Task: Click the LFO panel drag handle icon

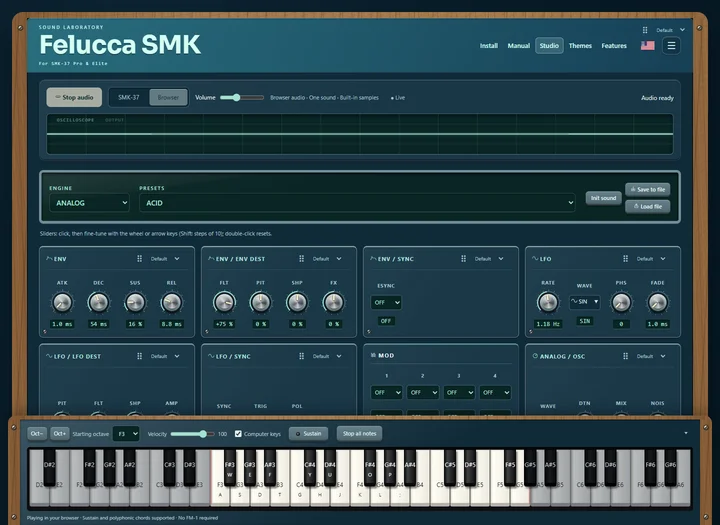Action: point(625,259)
